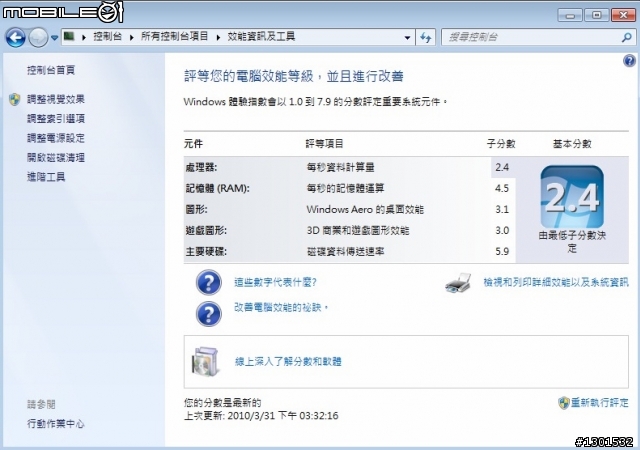Click 每秒資料計算量 description text

coord(340,167)
